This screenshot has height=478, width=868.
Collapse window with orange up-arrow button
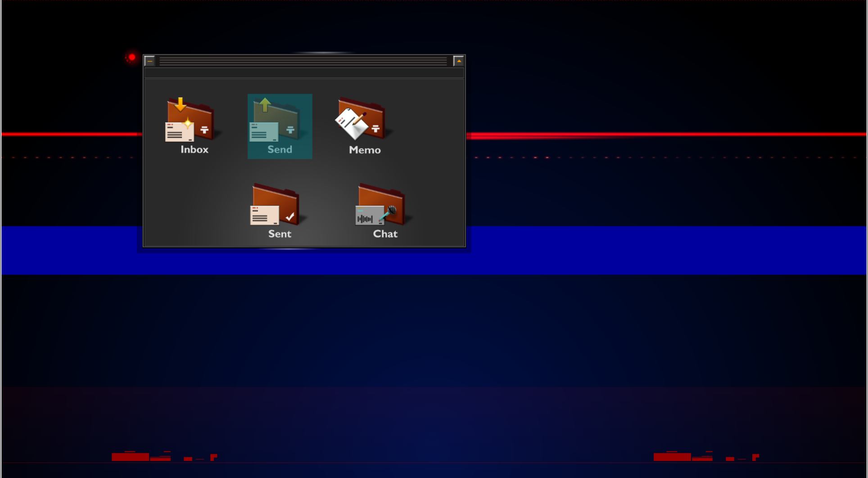point(458,61)
